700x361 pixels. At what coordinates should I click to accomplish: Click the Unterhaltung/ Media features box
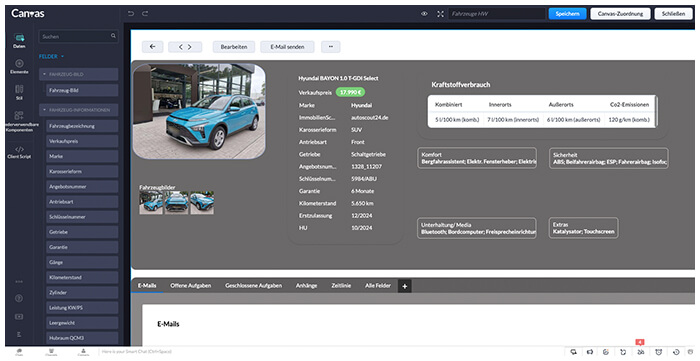[477, 228]
